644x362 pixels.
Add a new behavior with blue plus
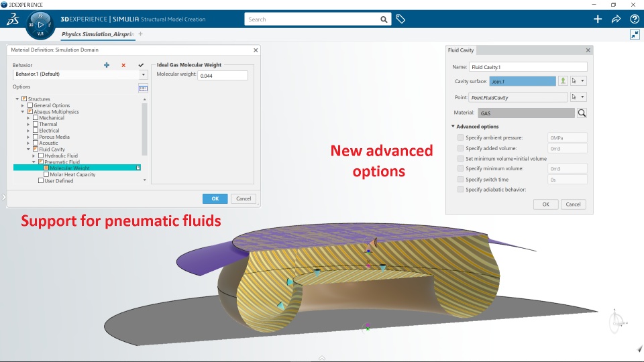tap(107, 65)
